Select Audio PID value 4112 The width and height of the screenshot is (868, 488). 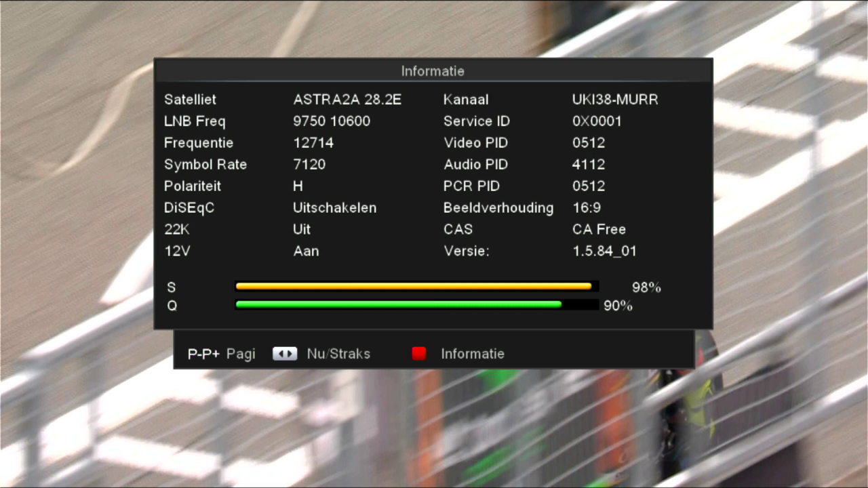[589, 165]
